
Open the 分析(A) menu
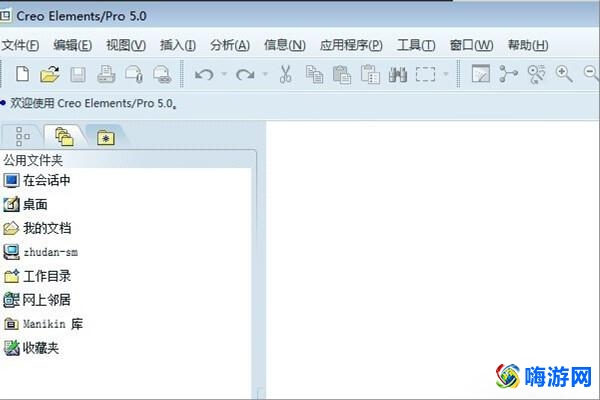tap(230, 46)
